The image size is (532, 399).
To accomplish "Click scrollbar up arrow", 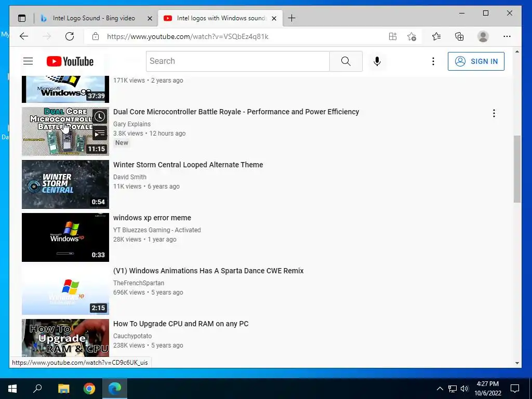I will tap(517, 52).
